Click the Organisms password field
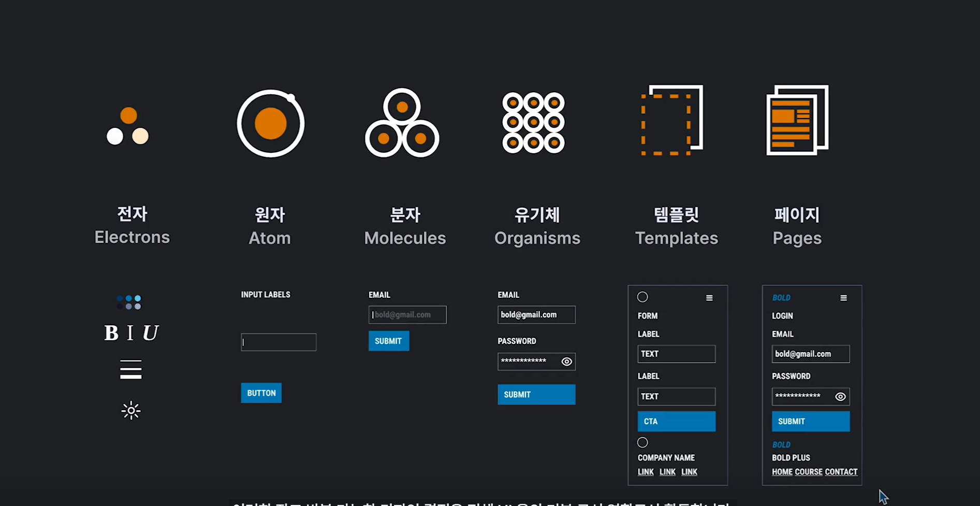 pyautogui.click(x=536, y=362)
